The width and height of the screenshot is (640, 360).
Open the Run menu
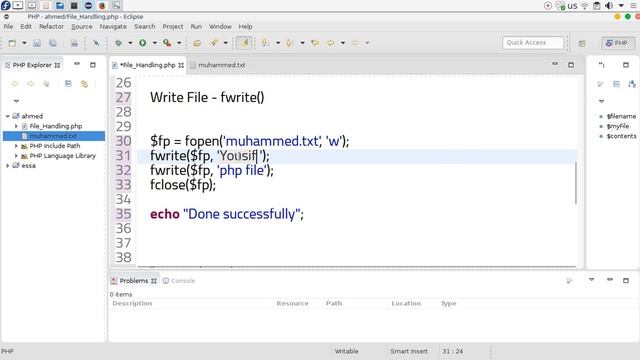tap(196, 27)
